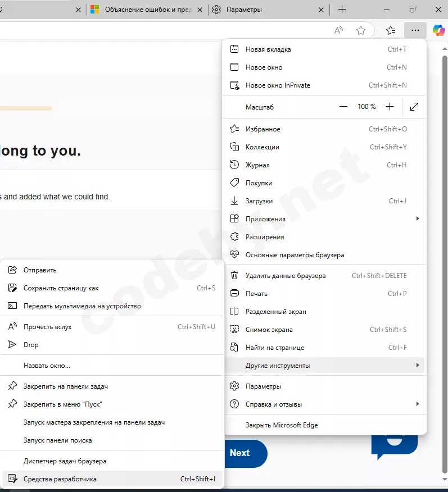Click the Read aloud icon in address bar

[x=338, y=30]
